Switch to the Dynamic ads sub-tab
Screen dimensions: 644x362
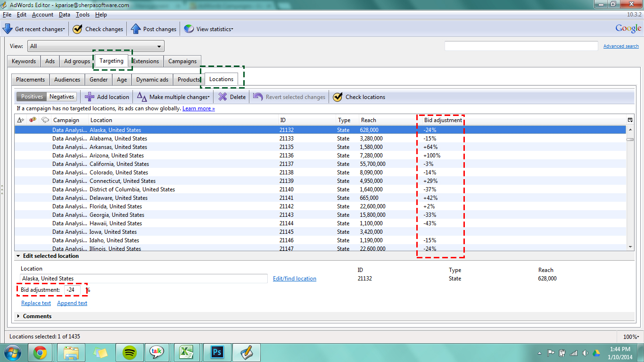coord(152,80)
